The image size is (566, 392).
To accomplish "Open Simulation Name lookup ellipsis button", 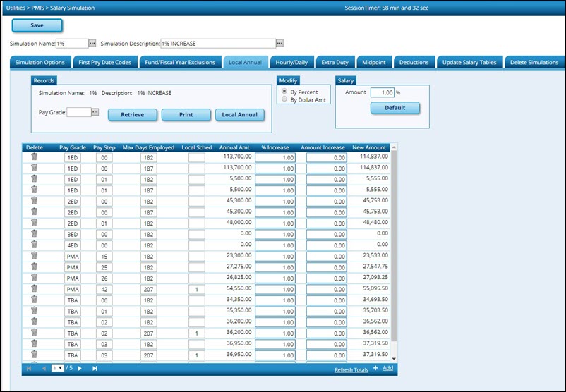I will point(92,44).
